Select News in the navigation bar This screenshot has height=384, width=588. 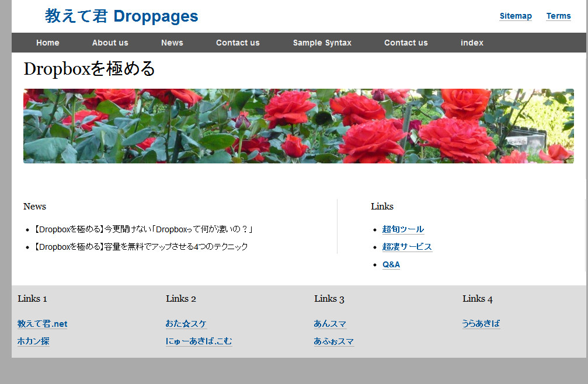(x=172, y=43)
